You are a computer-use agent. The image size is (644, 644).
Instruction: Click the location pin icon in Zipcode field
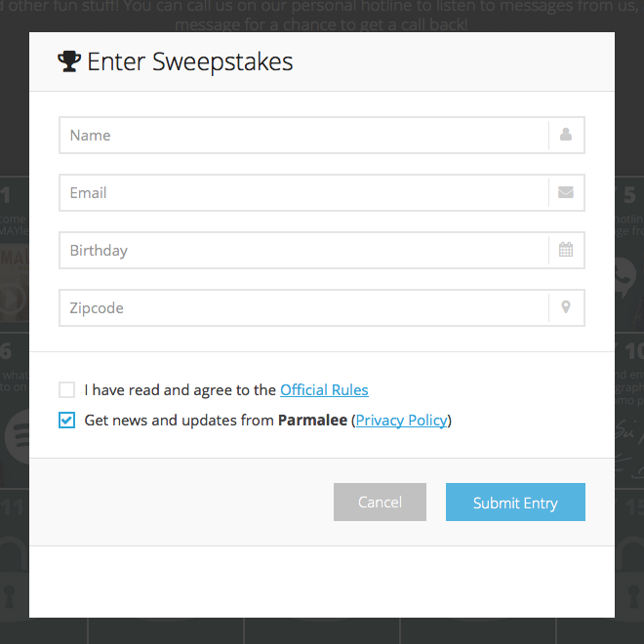coord(566,307)
